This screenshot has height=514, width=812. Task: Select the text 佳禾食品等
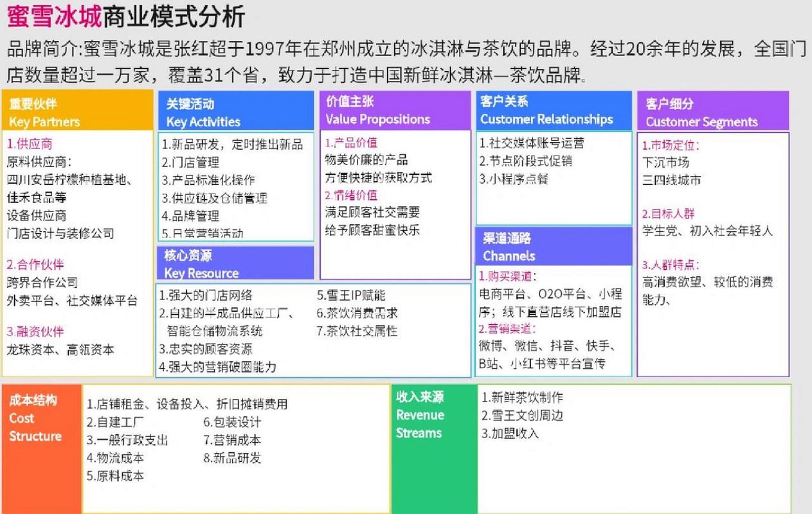(36, 197)
